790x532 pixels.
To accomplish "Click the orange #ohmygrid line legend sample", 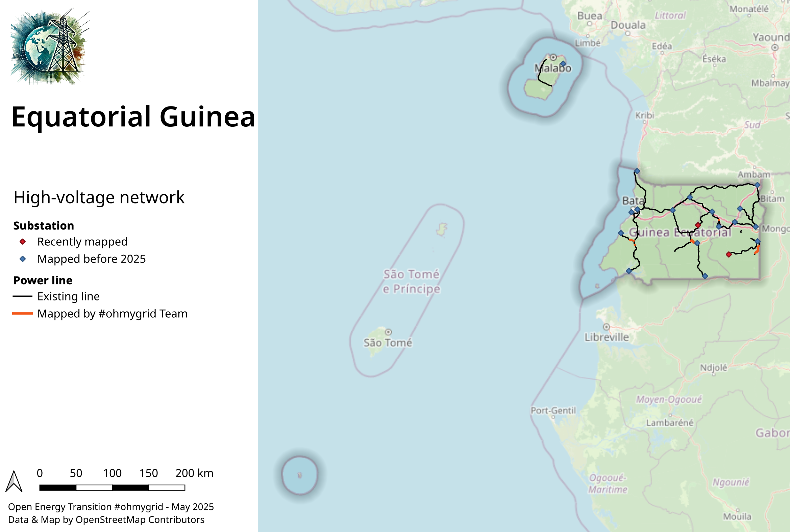I will coord(22,314).
